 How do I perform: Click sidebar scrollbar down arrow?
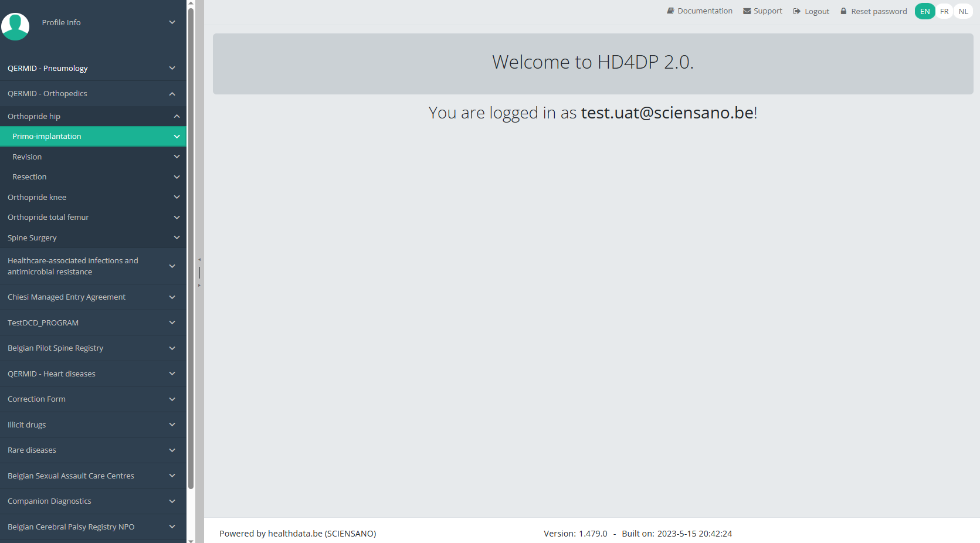click(191, 540)
